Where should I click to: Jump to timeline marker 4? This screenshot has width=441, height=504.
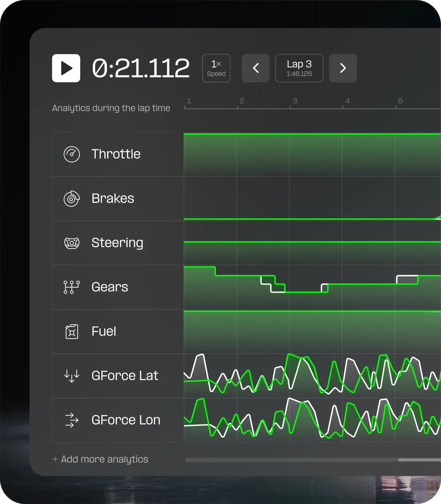click(x=348, y=101)
